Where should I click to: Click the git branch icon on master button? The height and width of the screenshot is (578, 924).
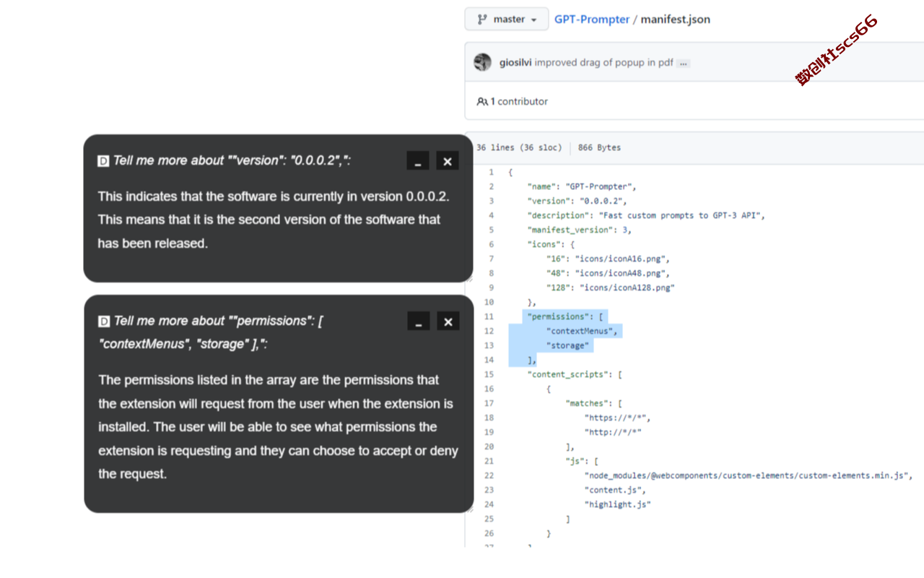pos(482,20)
